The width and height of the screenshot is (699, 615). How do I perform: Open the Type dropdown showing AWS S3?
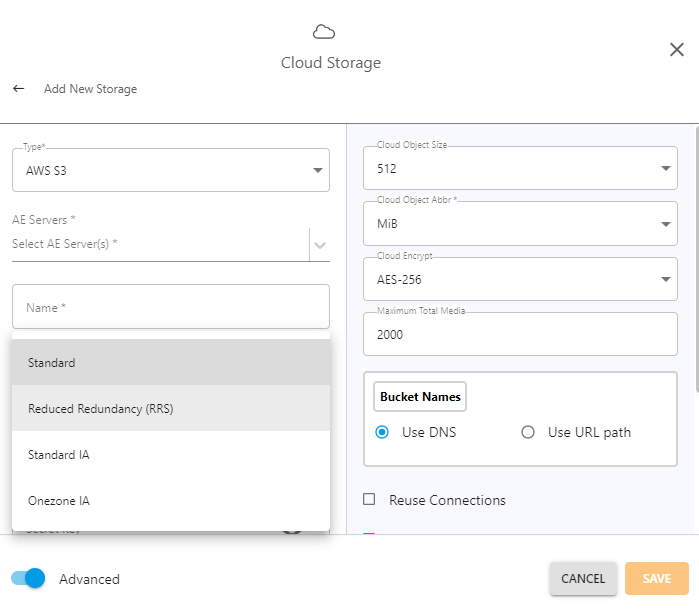171,170
